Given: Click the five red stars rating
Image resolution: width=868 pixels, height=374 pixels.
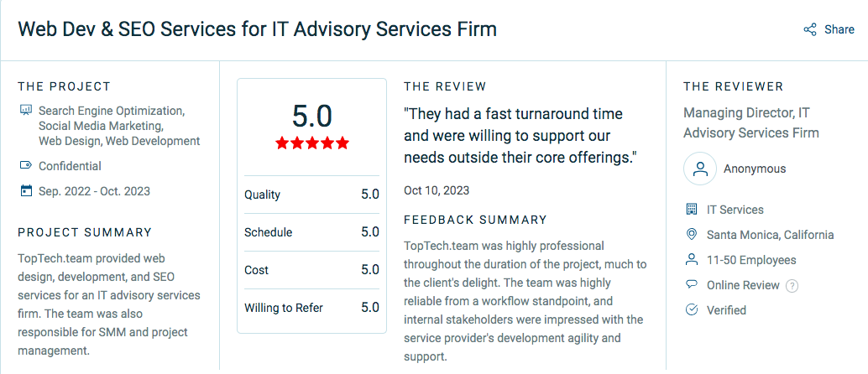Looking at the screenshot, I should [x=312, y=143].
